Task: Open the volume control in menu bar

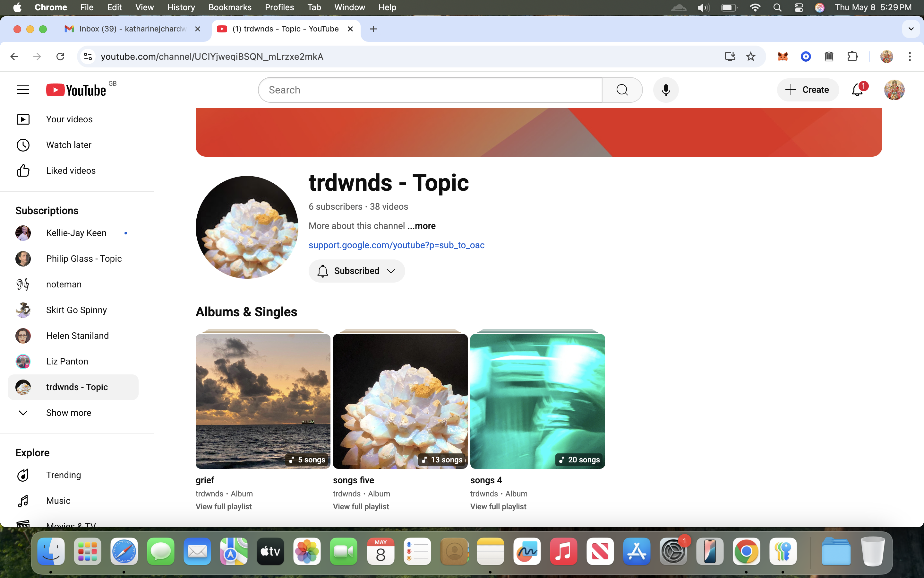Action: 703,7
